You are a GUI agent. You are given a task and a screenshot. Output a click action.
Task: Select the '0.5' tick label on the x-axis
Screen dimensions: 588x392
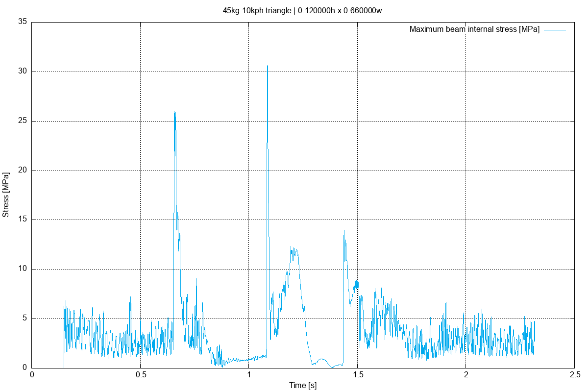pos(141,375)
